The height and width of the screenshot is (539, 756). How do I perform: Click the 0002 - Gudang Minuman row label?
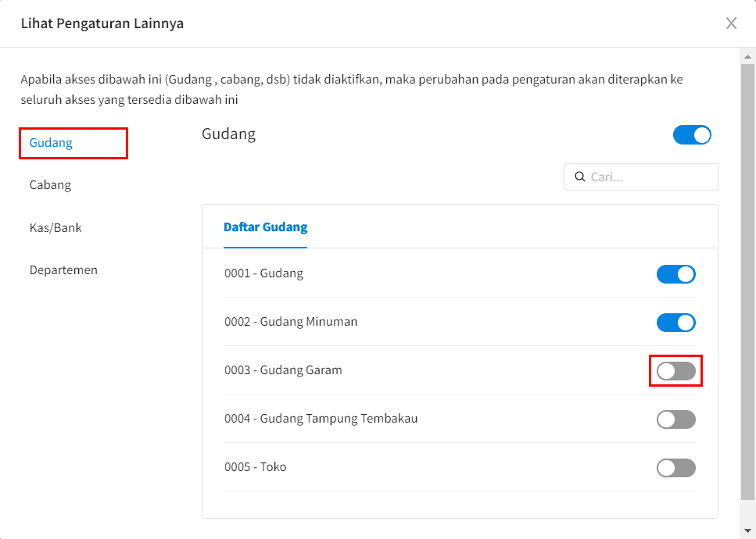pos(291,321)
